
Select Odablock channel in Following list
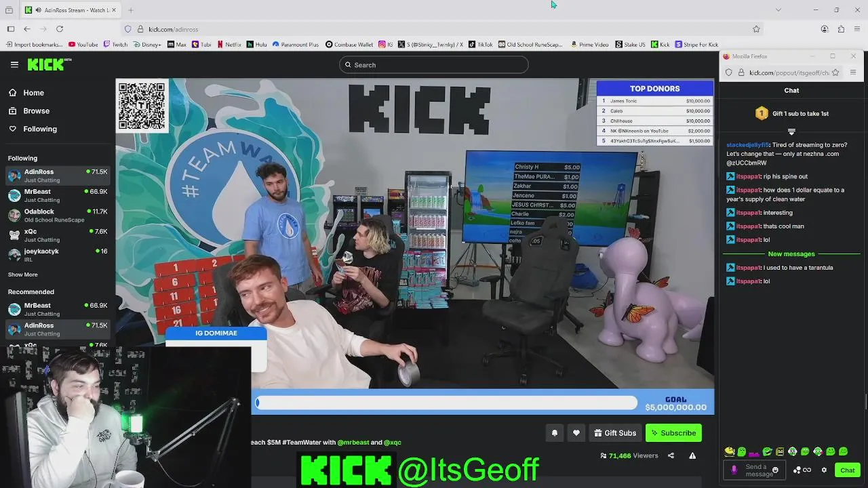tap(58, 216)
